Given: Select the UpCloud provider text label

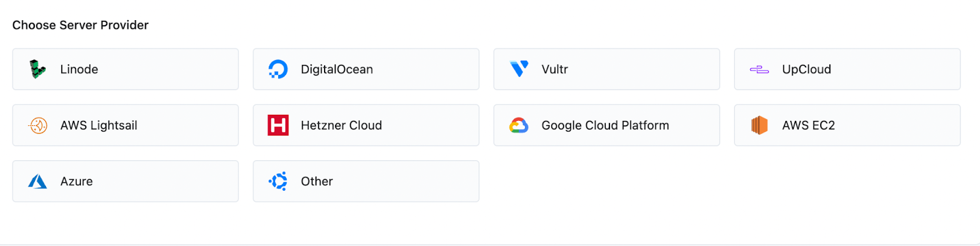Looking at the screenshot, I should tap(807, 69).
